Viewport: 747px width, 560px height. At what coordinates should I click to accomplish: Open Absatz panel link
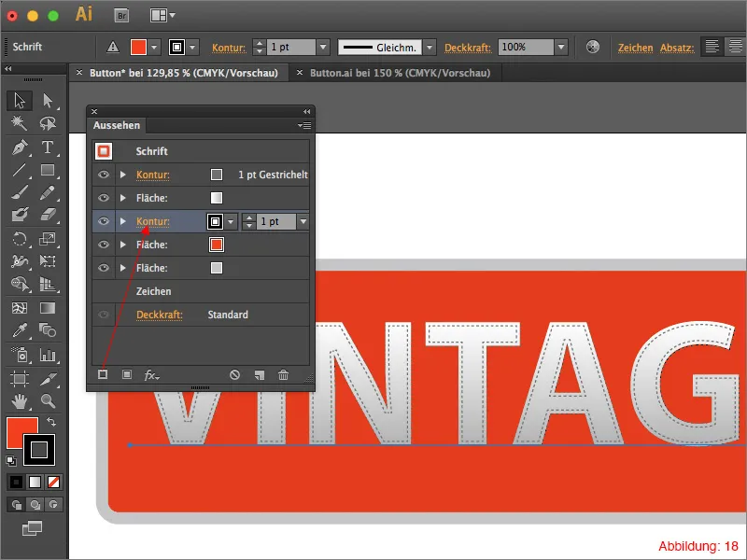[676, 48]
